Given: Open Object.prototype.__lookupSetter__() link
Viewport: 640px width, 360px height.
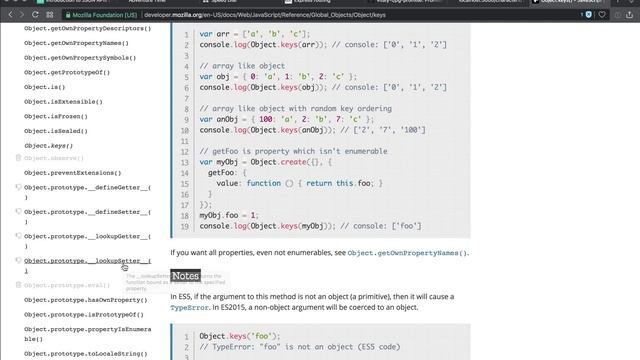Looking at the screenshot, I should coord(87,266).
